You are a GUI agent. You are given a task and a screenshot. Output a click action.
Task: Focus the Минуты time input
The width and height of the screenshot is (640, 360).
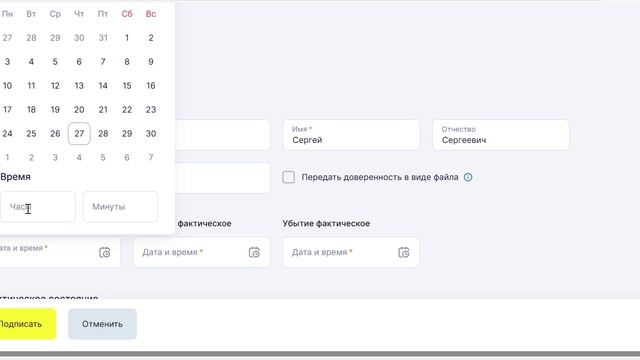(x=120, y=207)
